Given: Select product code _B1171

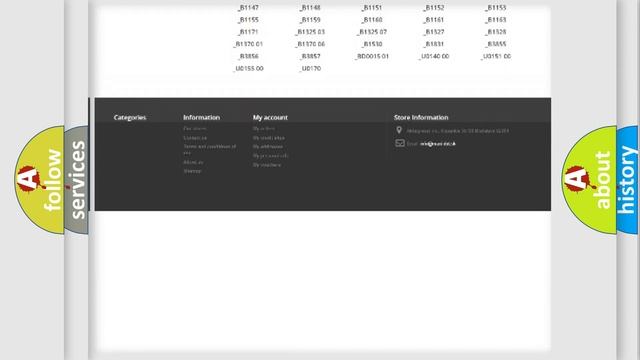Looking at the screenshot, I should 248,32.
